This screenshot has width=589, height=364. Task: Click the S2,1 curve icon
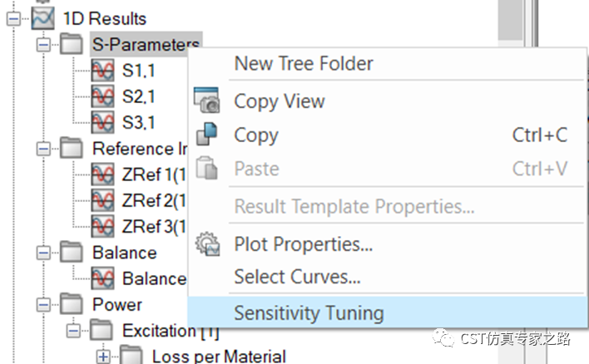[x=102, y=96]
